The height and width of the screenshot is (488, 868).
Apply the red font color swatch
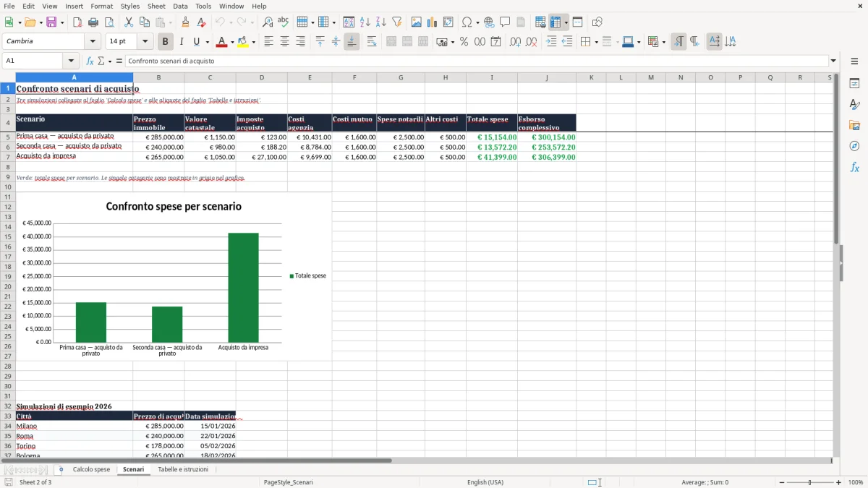[x=221, y=42]
